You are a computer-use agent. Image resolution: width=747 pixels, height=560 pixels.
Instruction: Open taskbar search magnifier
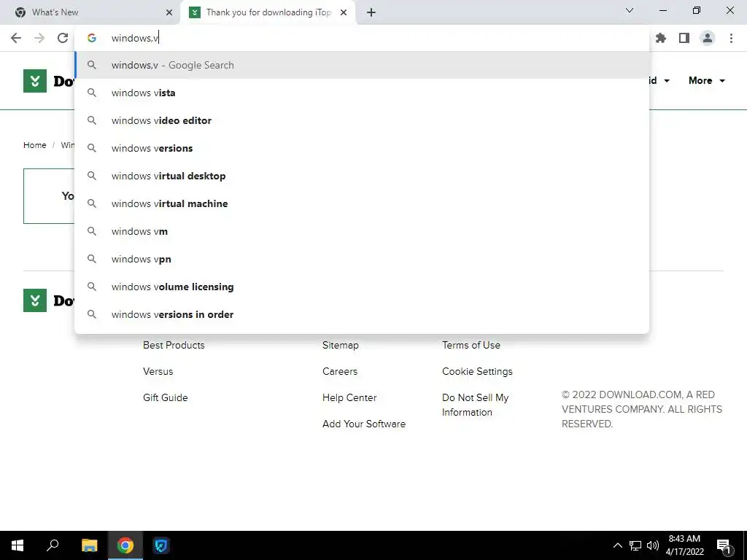[x=53, y=545]
